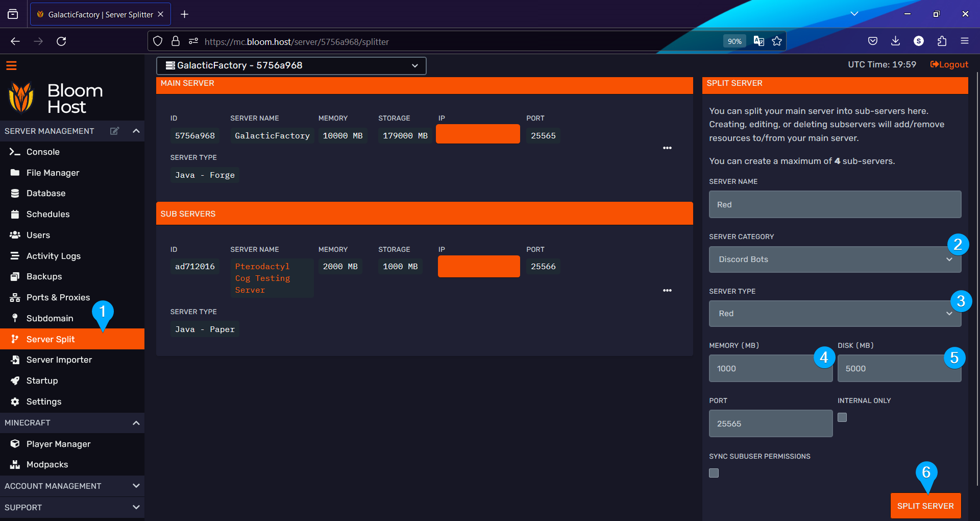Click the Logout link
The image size is (980, 521).
tap(949, 64)
